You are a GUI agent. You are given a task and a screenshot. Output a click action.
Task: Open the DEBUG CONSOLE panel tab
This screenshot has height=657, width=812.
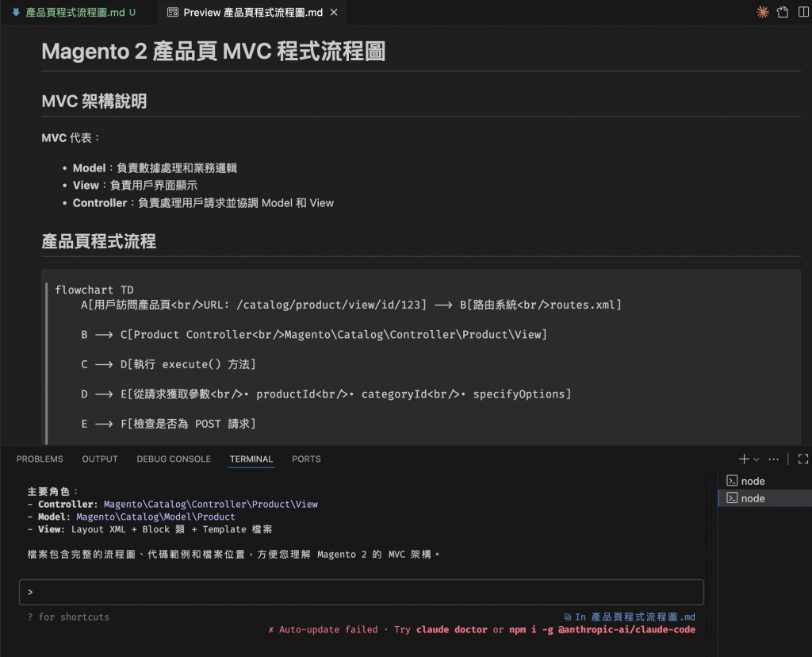tap(174, 459)
